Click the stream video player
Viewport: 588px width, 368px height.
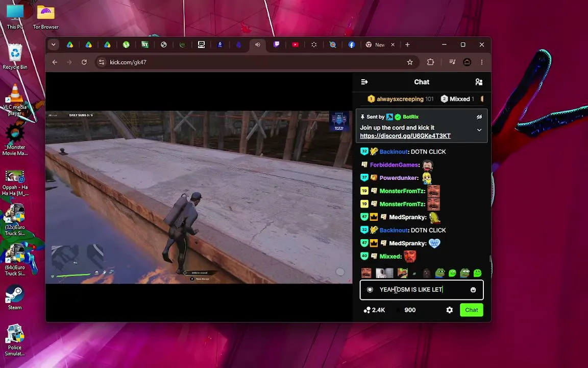click(x=199, y=197)
